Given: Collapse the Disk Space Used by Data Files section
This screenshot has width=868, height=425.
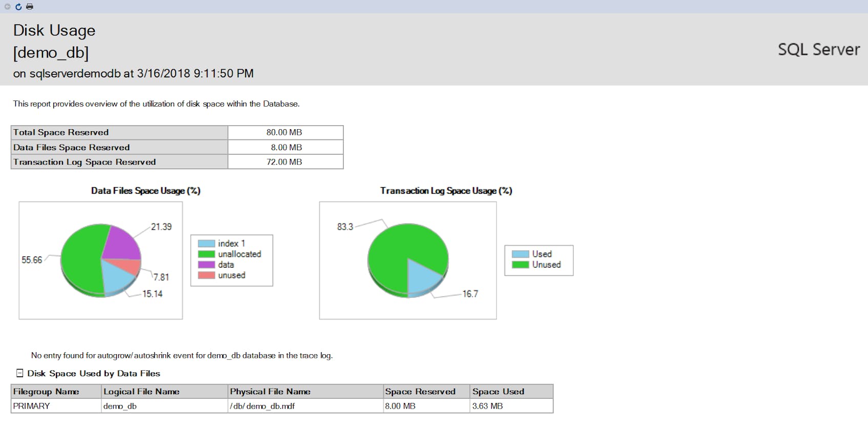Looking at the screenshot, I should coord(19,373).
